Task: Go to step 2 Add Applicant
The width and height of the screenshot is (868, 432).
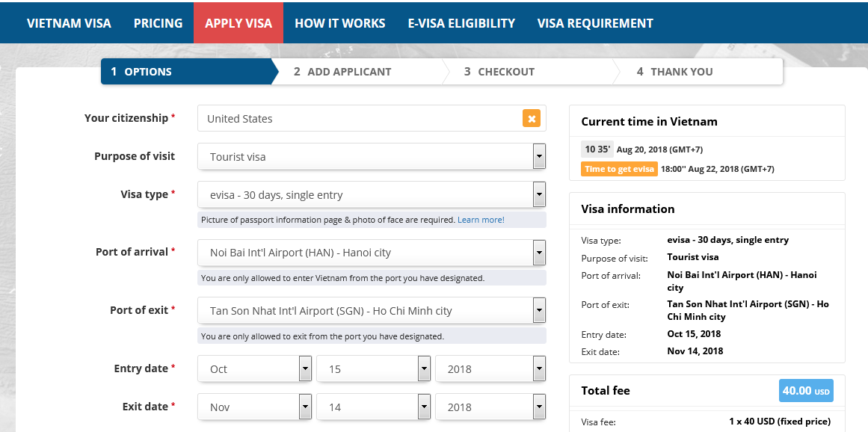Action: click(x=349, y=72)
